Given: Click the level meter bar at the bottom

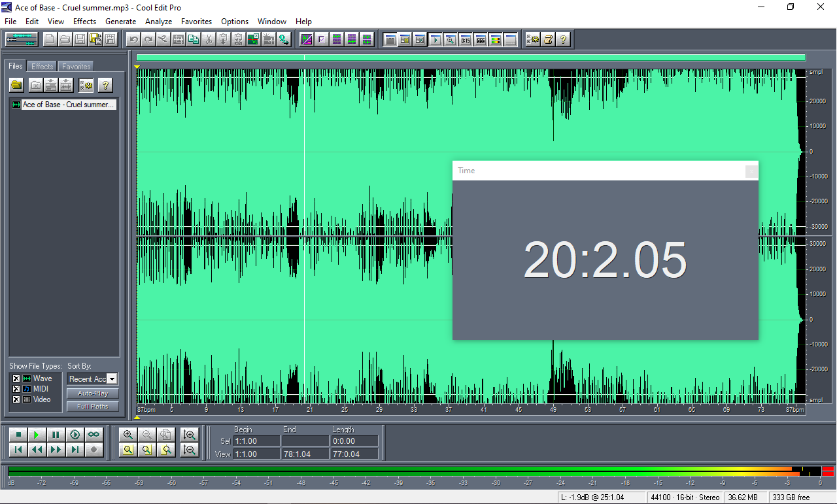Looking at the screenshot, I should point(415,471).
